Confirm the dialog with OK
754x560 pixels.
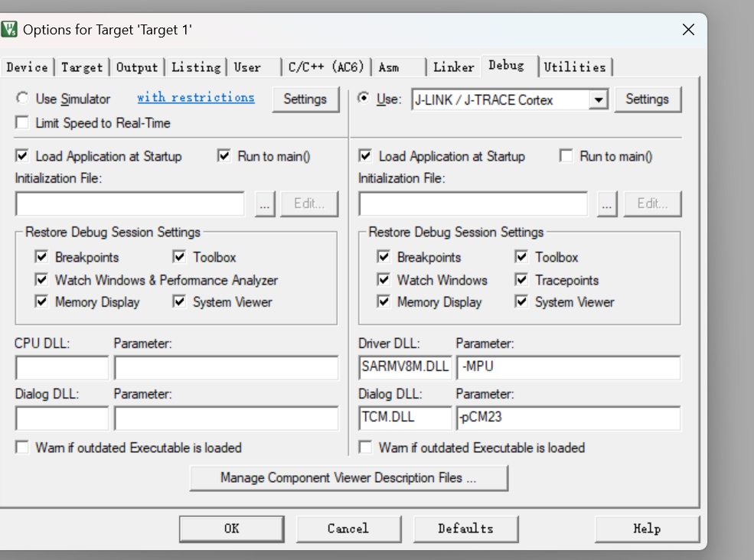tap(231, 529)
